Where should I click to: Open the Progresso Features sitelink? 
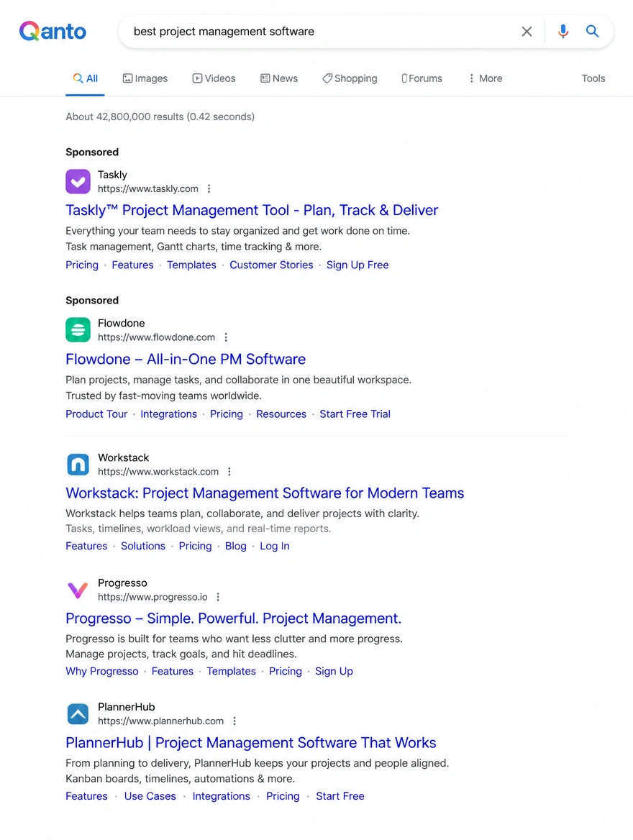pos(172,671)
